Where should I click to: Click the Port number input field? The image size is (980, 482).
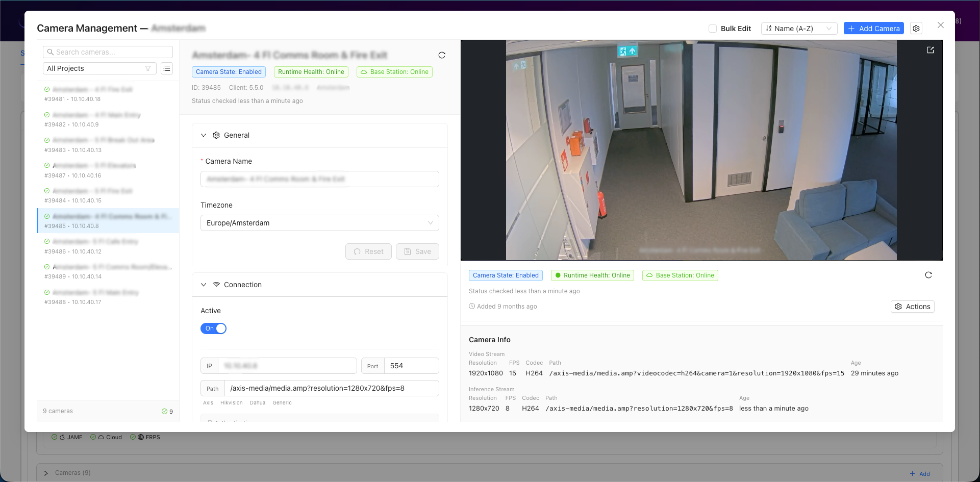click(411, 366)
